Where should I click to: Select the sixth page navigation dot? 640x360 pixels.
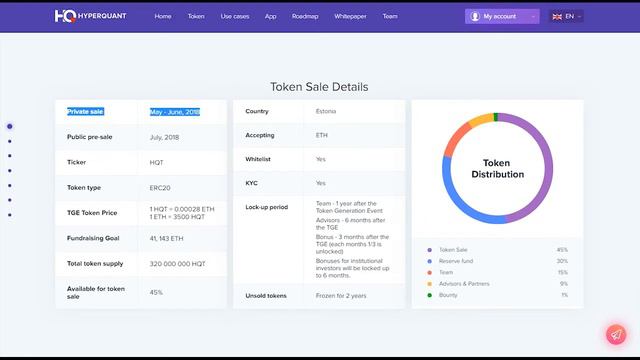(10, 200)
